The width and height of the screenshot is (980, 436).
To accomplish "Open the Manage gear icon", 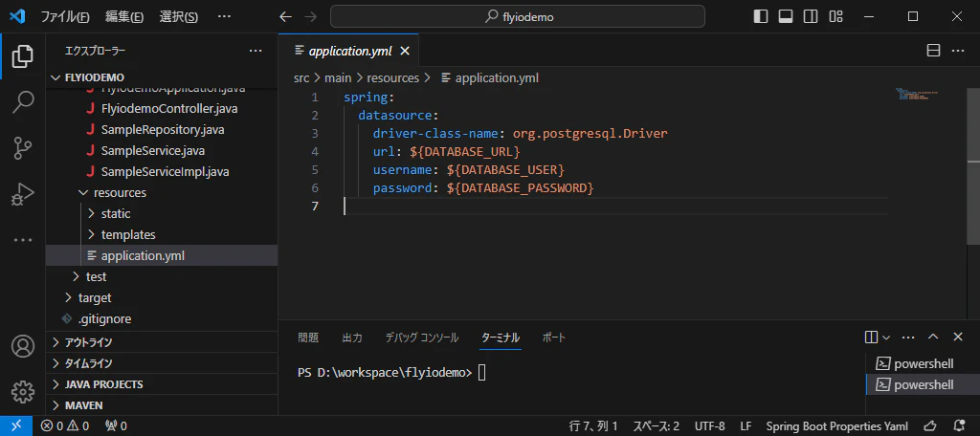I will point(23,392).
